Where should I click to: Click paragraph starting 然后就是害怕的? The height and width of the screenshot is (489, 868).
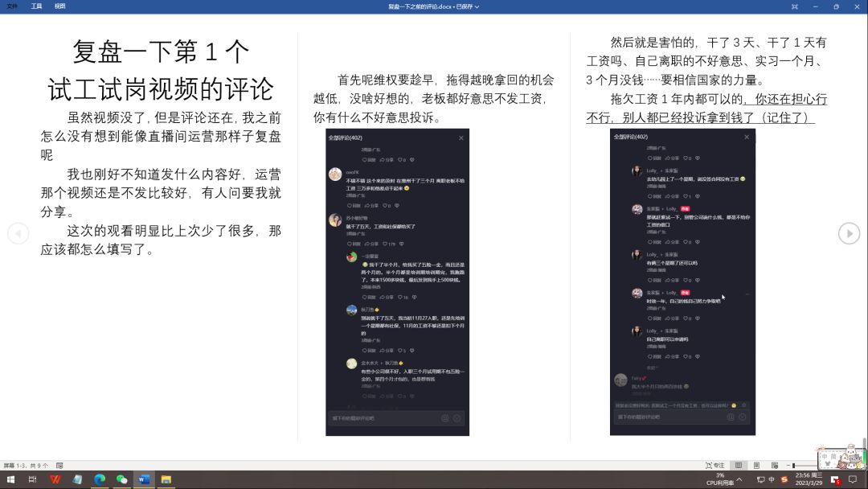click(x=707, y=61)
